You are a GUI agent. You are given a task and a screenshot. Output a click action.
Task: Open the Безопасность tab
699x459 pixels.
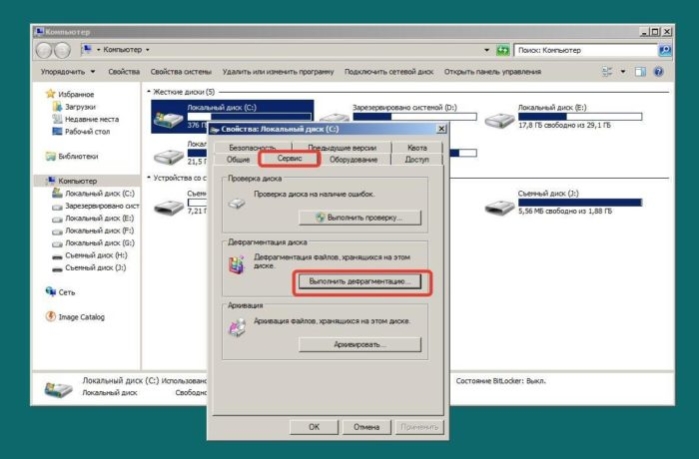click(x=252, y=148)
